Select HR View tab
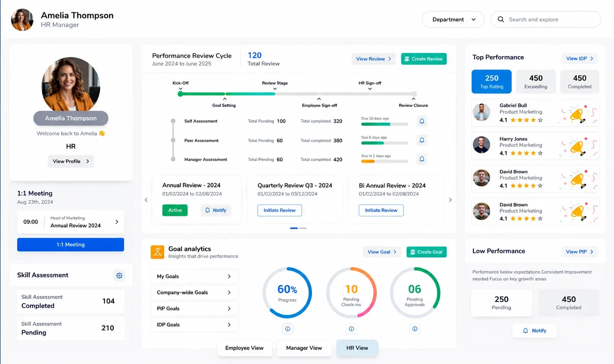The height and width of the screenshot is (364, 614). point(357,348)
